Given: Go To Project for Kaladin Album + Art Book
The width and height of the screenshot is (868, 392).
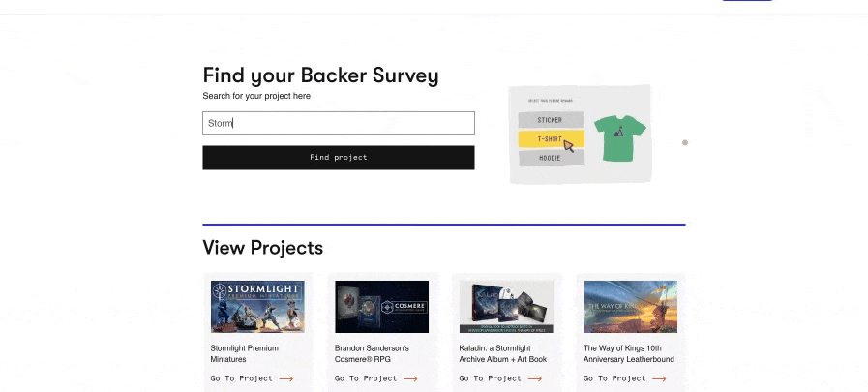Looking at the screenshot, I should (500, 378).
